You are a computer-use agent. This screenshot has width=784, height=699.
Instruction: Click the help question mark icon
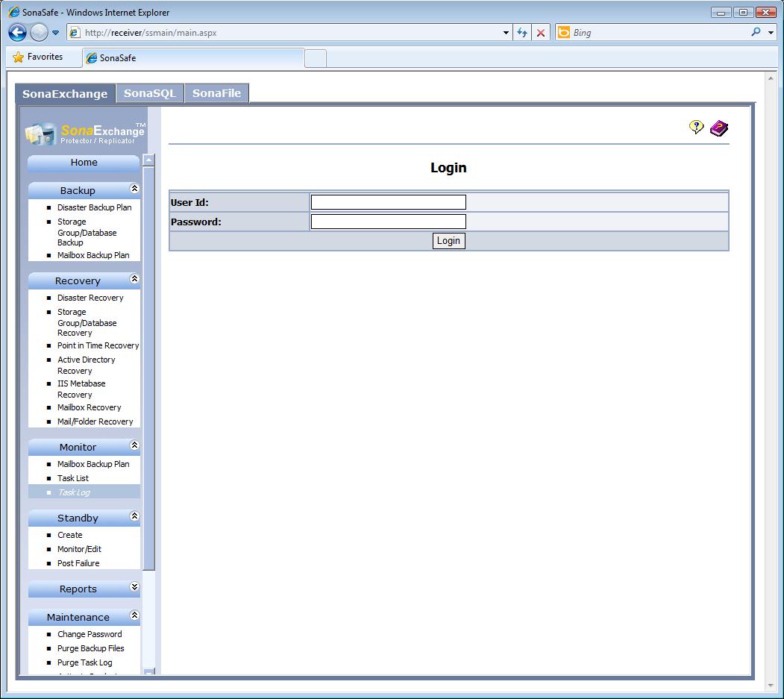pyautogui.click(x=696, y=128)
